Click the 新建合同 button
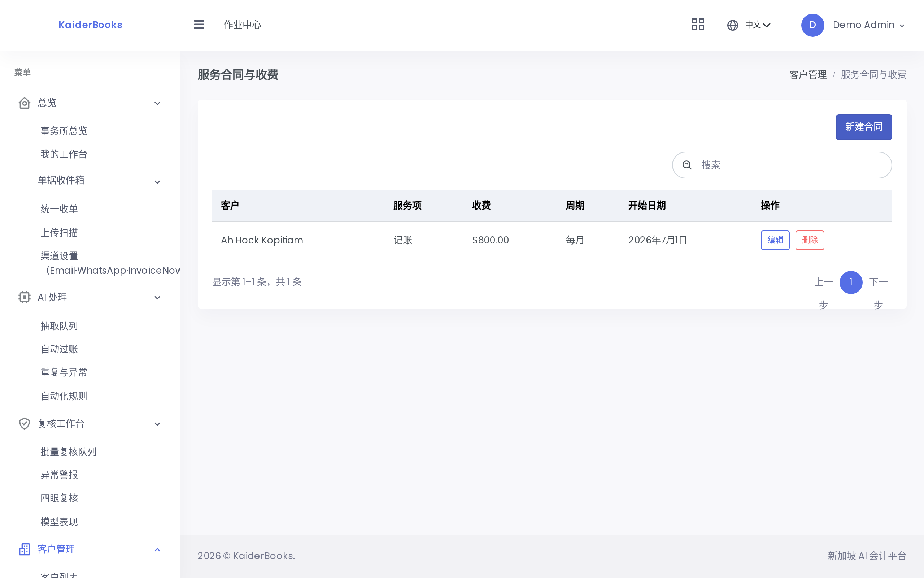 (x=864, y=127)
